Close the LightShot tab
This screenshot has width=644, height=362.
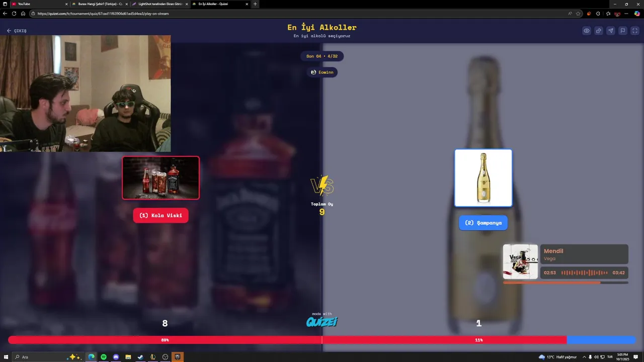coord(187,4)
